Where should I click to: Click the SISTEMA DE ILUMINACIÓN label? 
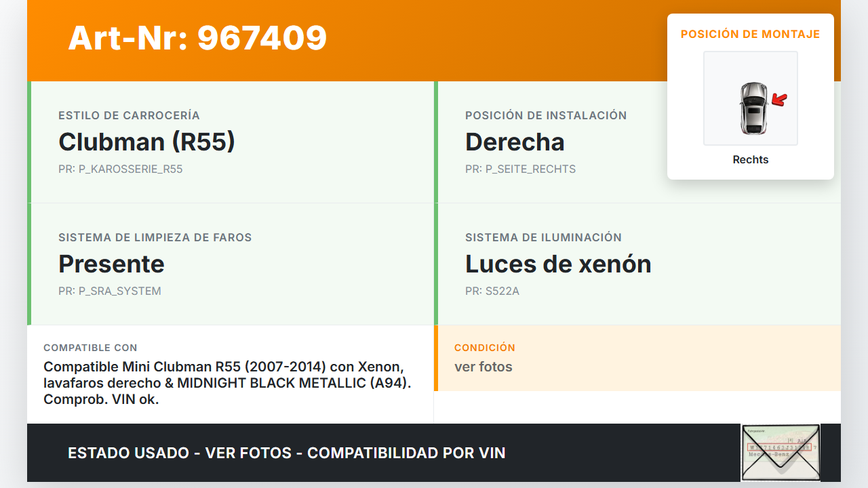tap(543, 237)
